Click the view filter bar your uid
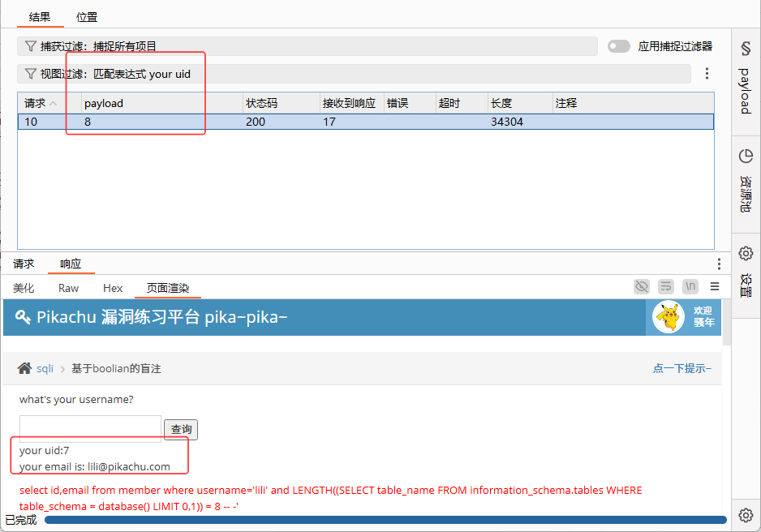Image resolution: width=761 pixels, height=532 pixels. (355, 74)
